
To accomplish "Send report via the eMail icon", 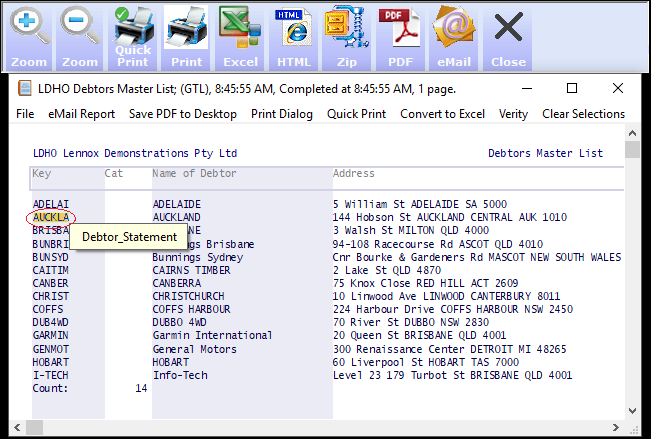I will [454, 34].
